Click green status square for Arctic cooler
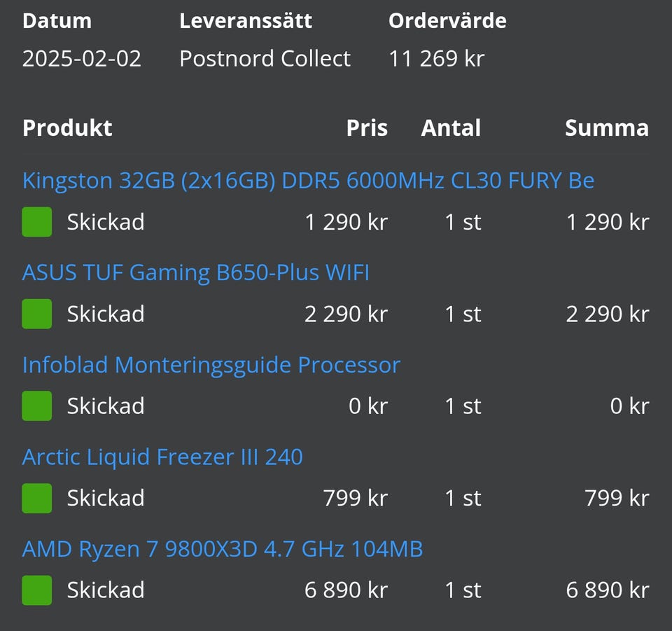 [37, 498]
